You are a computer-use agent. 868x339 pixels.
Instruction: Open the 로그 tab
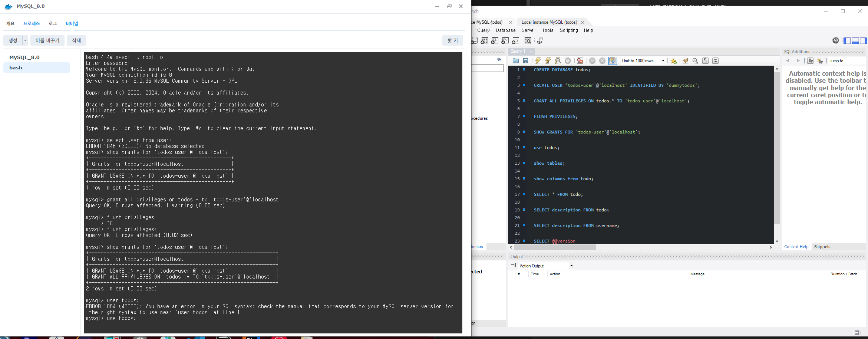53,23
